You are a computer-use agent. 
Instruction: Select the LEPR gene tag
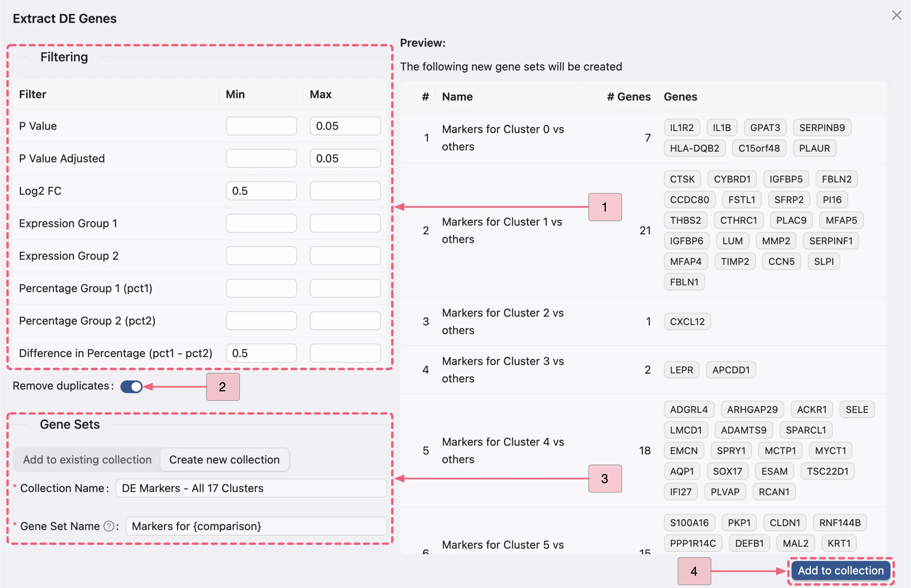(x=681, y=370)
